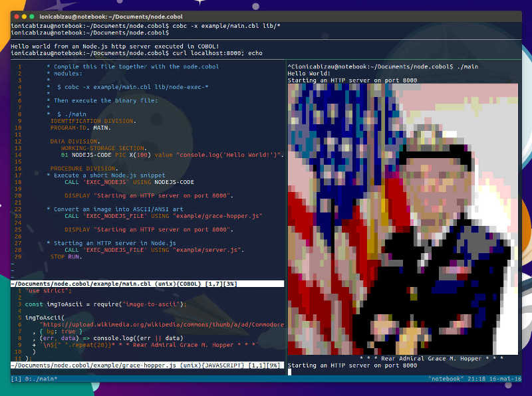Place cursor on 'PROGRAM-ID. MAIN.' line

tap(80, 128)
